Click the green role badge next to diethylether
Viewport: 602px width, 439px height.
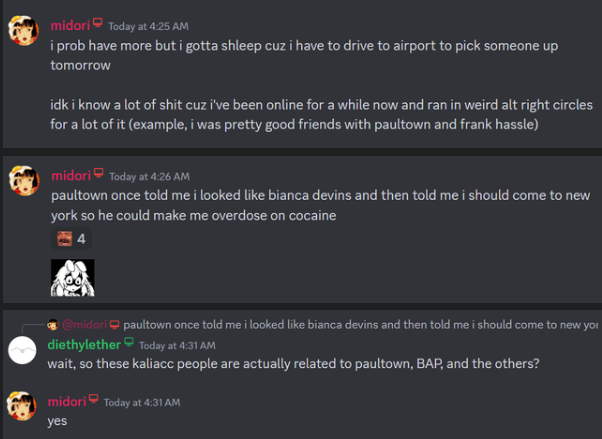point(129,341)
